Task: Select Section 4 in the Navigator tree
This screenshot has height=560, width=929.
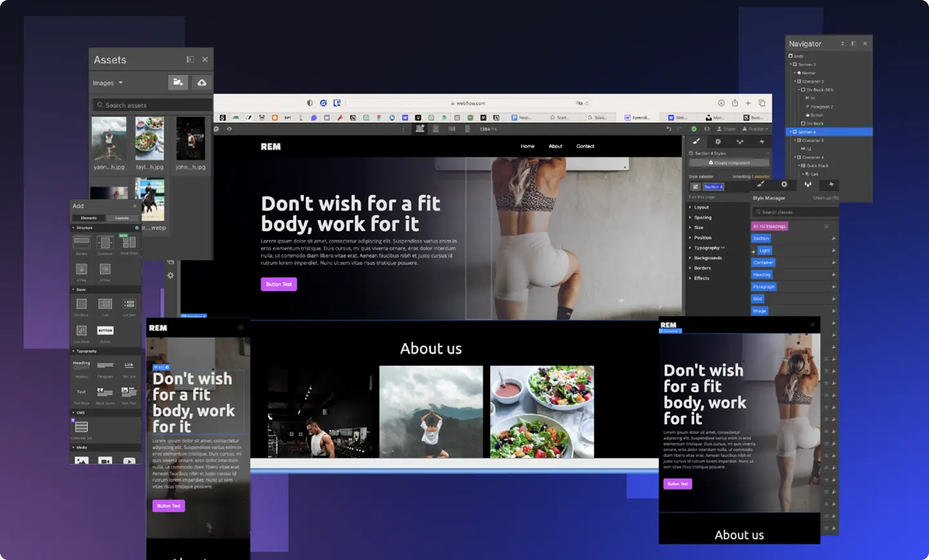Action: [x=807, y=132]
